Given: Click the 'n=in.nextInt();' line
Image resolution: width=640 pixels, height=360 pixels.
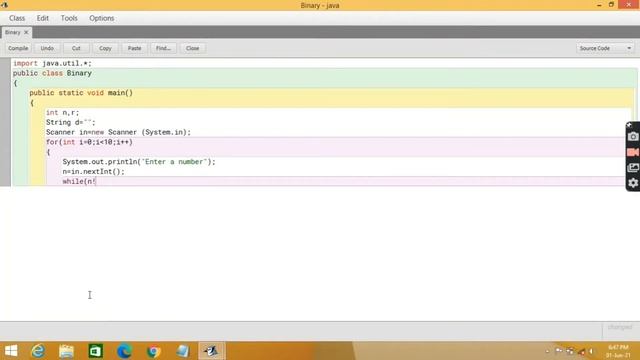Looking at the screenshot, I should click(x=93, y=171).
